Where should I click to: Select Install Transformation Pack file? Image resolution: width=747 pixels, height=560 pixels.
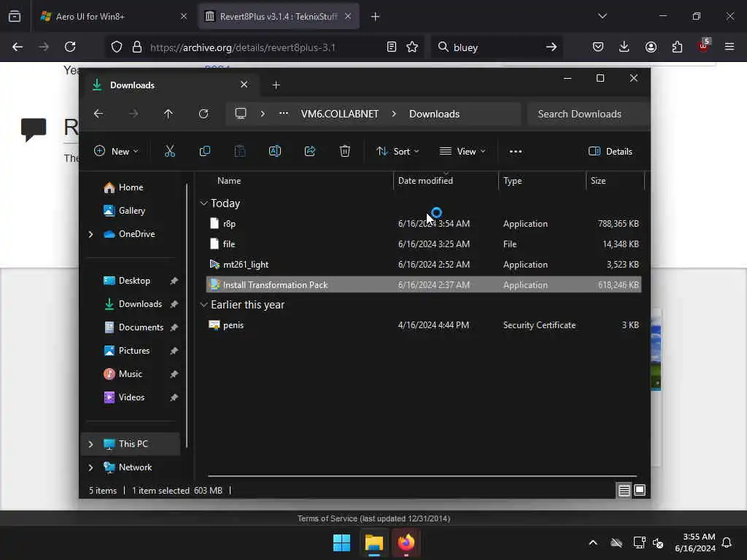click(423, 285)
